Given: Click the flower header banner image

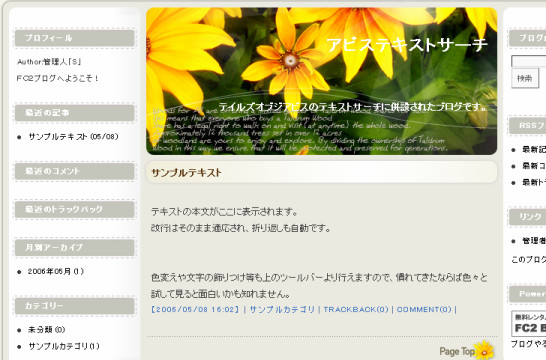Looking at the screenshot, I should click(321, 81).
